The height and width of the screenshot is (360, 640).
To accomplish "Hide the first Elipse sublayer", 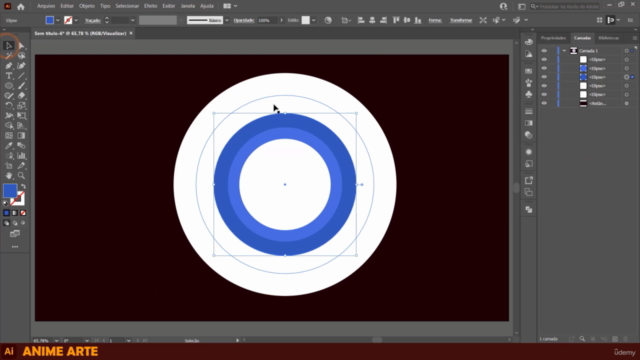I will point(544,60).
